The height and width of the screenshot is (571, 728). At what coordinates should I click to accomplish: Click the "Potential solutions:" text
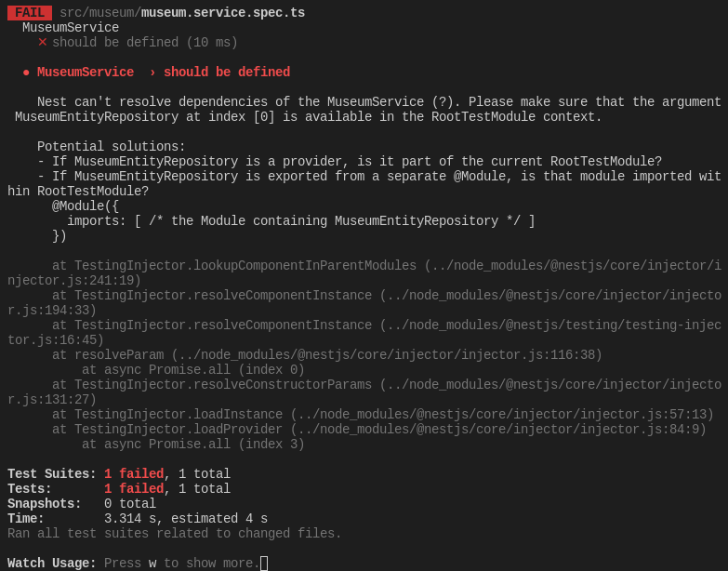click(111, 146)
